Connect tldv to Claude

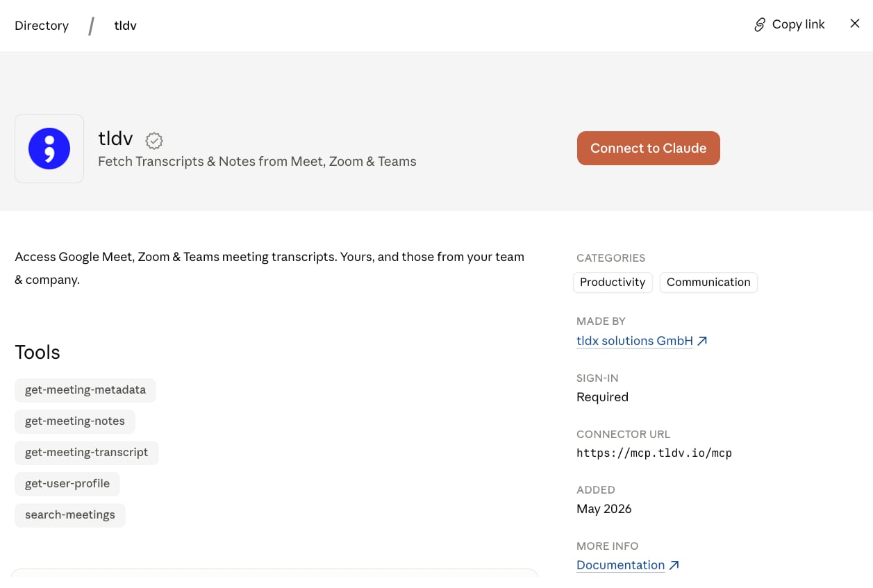[649, 148]
